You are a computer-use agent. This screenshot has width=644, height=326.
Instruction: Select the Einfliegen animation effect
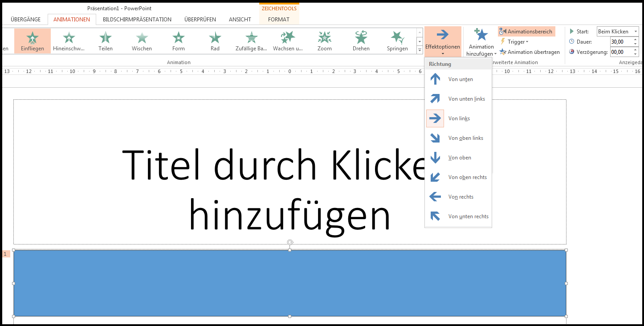click(33, 41)
